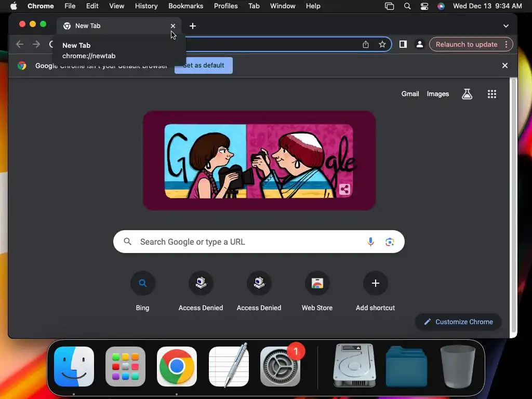
Task: Open the Trash in the Dock
Action: point(458,366)
